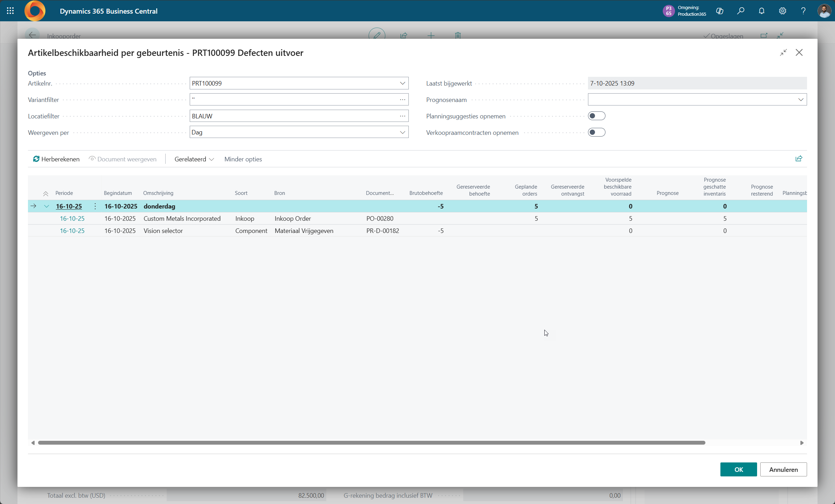Open the Artikelnr. dropdown
The image size is (835, 504).
pyautogui.click(x=402, y=83)
